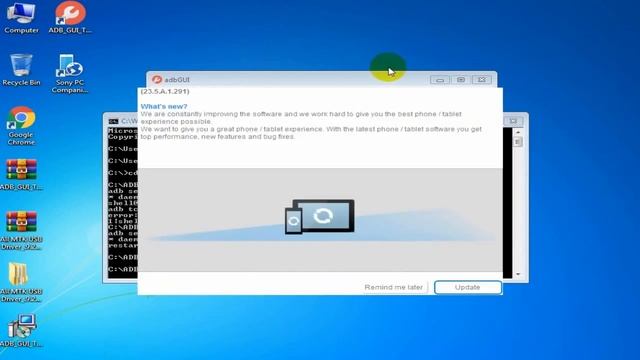Select the ADB_GUI_T installer icon at bottom
The height and width of the screenshot is (360, 640).
tap(21, 331)
